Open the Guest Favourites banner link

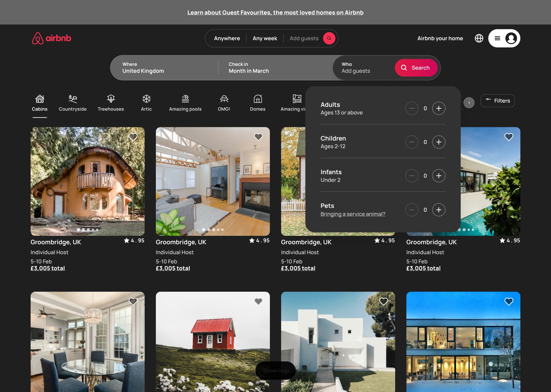click(275, 12)
